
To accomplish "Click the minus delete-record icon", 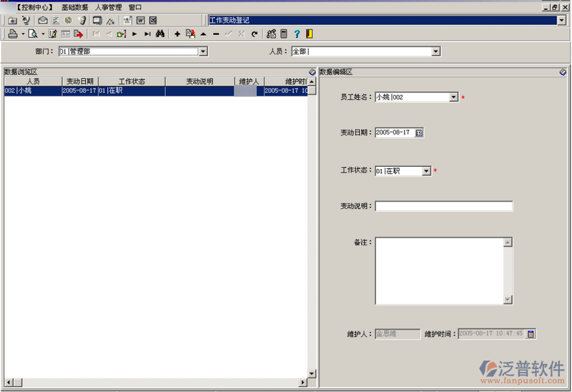I will tap(216, 34).
